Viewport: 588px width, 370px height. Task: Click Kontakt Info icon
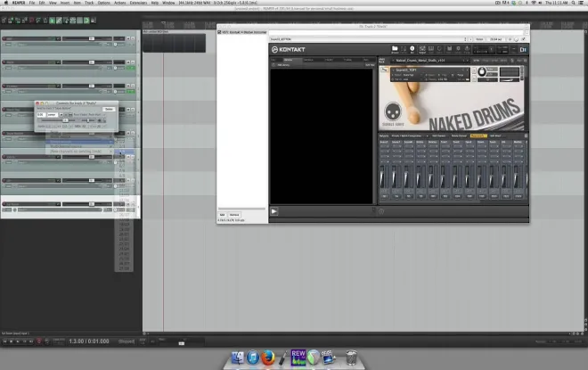pyautogui.click(x=412, y=49)
